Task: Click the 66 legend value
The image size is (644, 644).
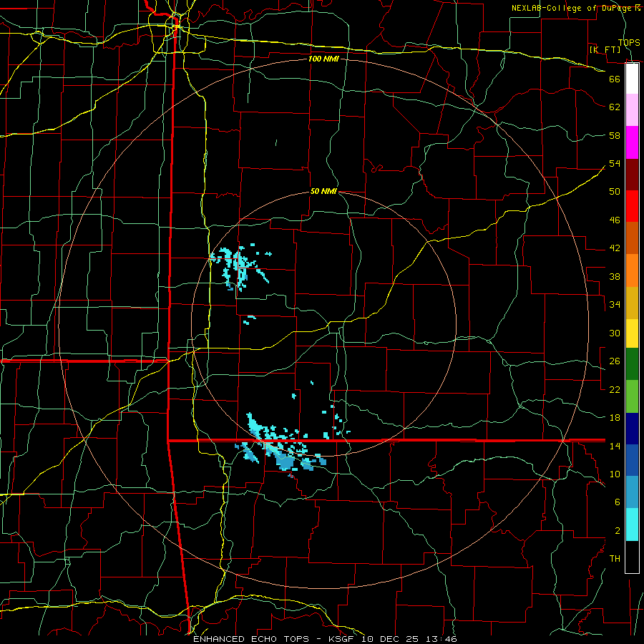Action: 615,79
